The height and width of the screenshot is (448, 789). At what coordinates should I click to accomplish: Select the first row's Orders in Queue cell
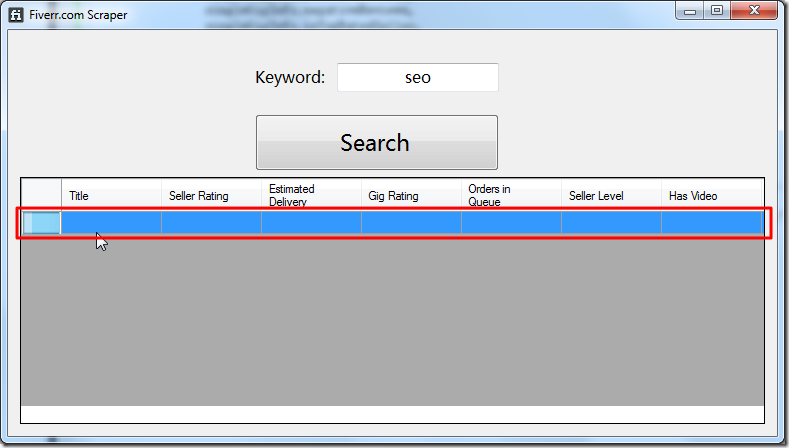click(x=511, y=222)
